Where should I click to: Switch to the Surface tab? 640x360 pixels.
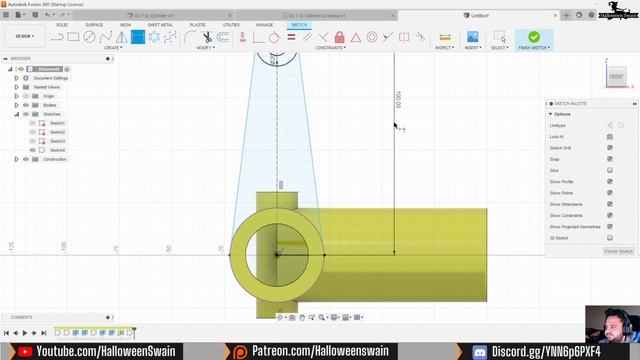(94, 25)
